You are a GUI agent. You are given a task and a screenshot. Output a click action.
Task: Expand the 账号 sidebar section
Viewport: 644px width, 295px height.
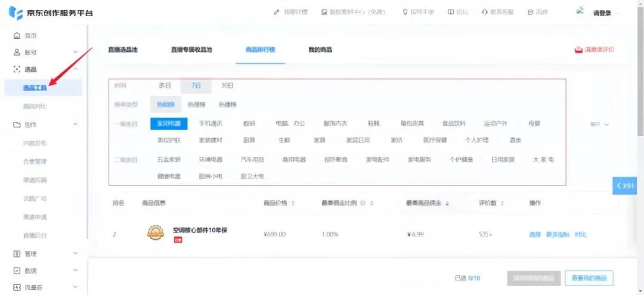[x=76, y=53]
